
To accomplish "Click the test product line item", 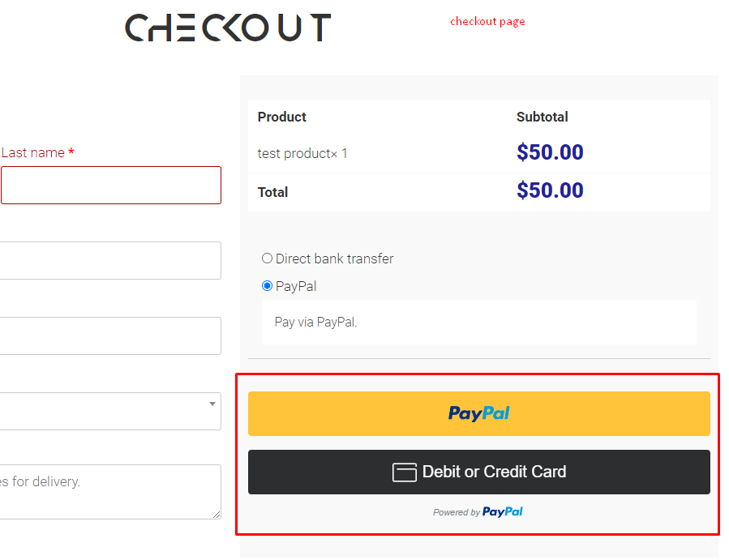I will 302,153.
